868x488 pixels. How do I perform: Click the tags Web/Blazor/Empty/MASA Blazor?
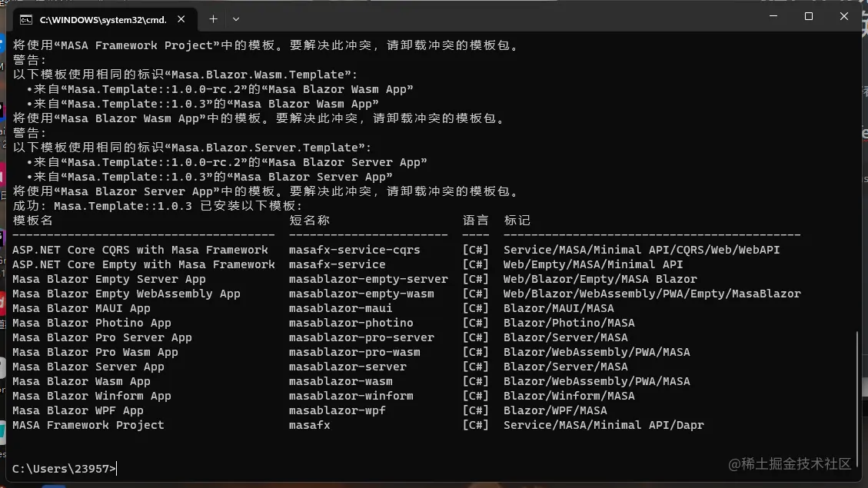pyautogui.click(x=600, y=280)
